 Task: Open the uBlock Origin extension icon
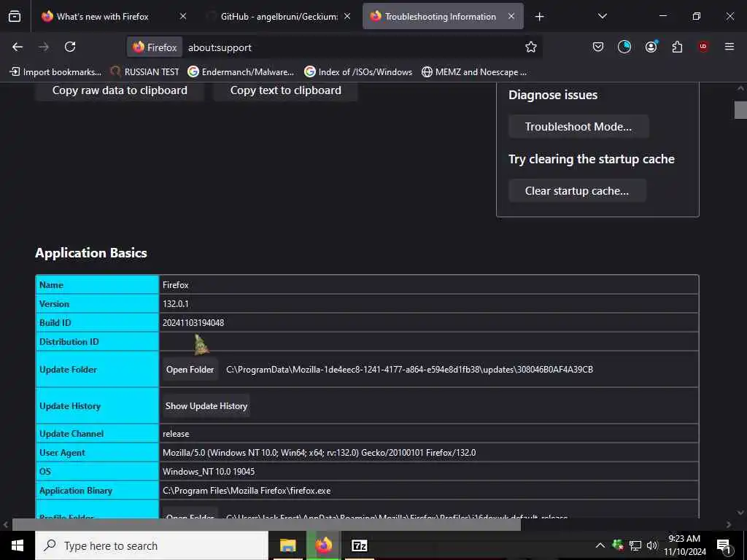(703, 47)
